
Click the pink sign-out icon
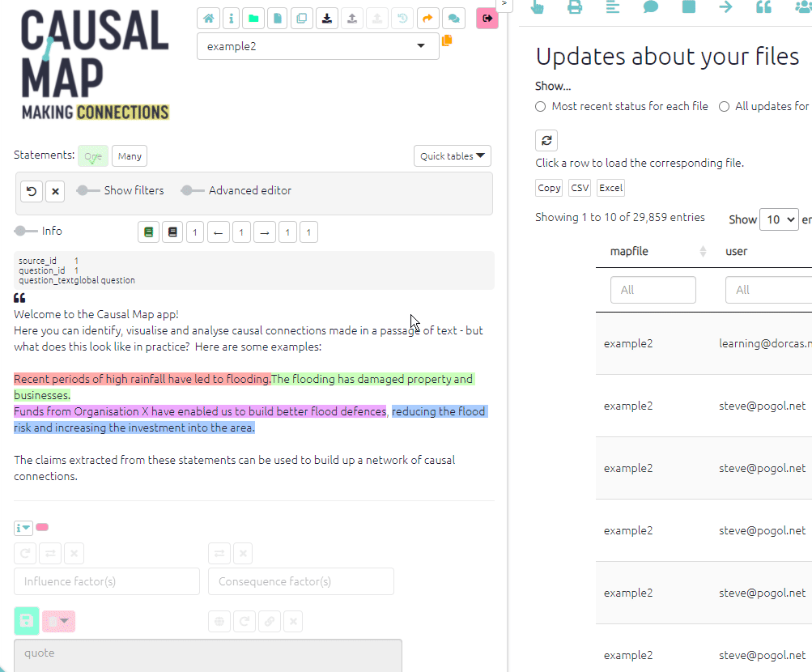[487, 18]
